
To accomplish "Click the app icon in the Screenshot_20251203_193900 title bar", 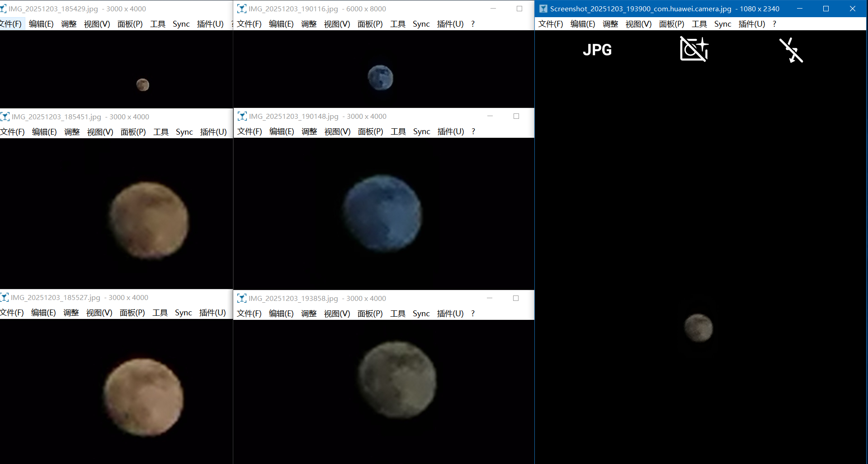I will (543, 9).
